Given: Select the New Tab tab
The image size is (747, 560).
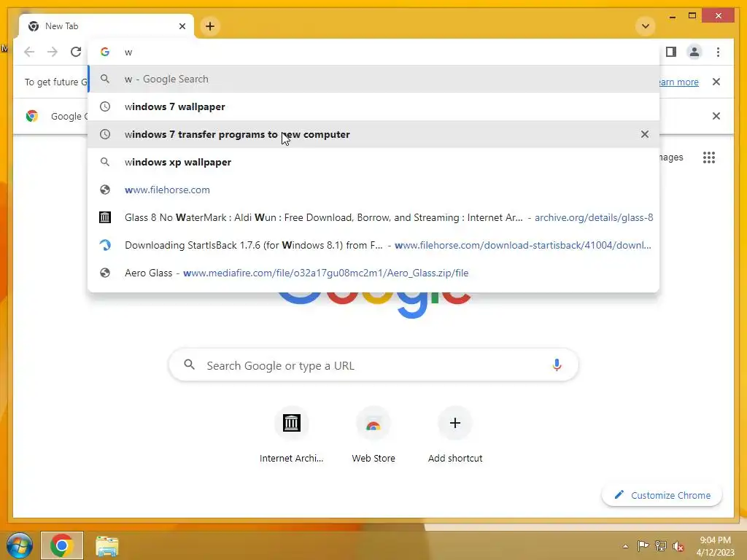Looking at the screenshot, I should [107, 26].
